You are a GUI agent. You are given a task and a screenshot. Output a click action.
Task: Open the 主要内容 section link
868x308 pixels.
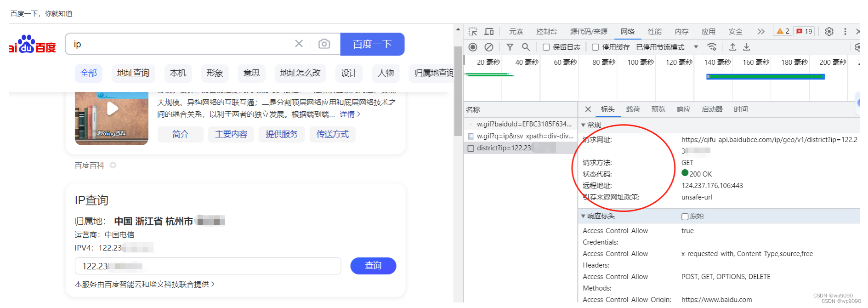231,134
